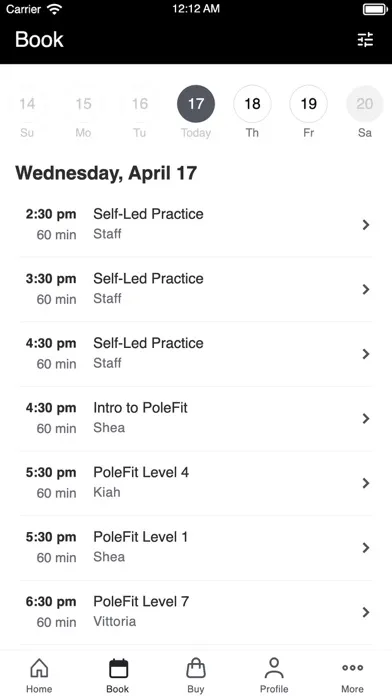The width and height of the screenshot is (392, 696).
Task: Open the Buy shopping bag icon
Action: pyautogui.click(x=196, y=668)
